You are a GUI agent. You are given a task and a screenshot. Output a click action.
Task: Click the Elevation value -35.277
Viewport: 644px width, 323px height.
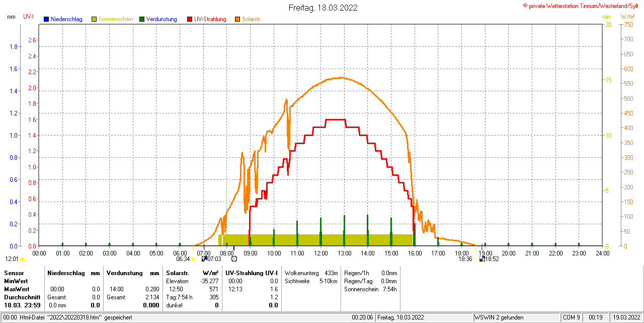click(209, 281)
